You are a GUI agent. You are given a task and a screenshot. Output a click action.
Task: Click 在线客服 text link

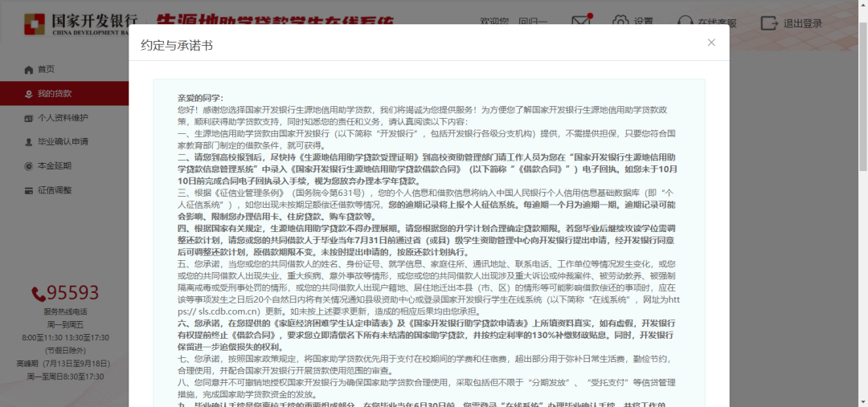coord(719,23)
